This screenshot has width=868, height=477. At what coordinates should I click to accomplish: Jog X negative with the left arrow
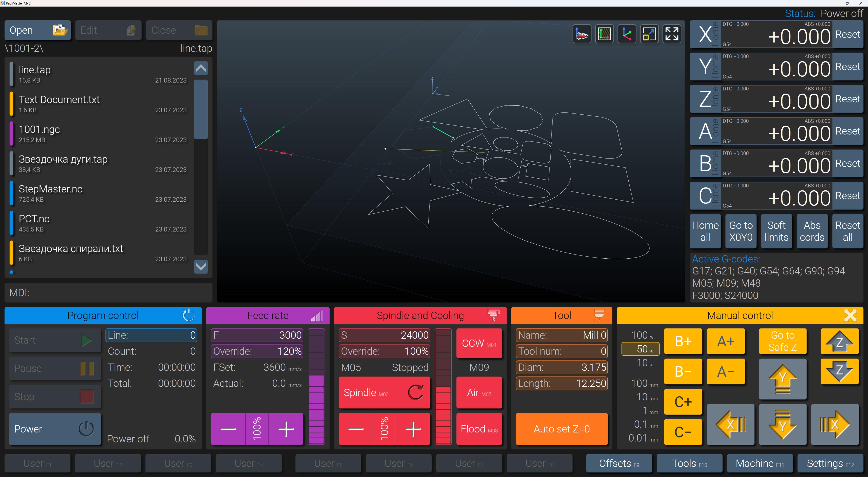point(730,425)
